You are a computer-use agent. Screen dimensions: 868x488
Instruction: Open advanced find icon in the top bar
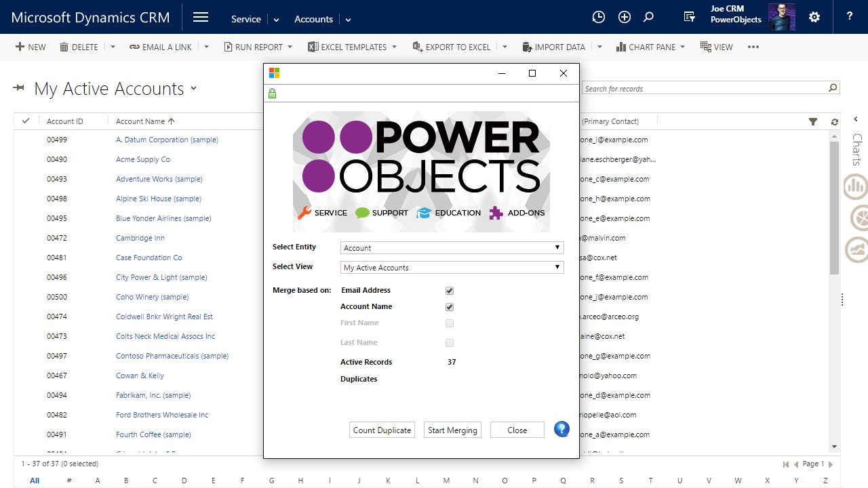[x=690, y=18]
